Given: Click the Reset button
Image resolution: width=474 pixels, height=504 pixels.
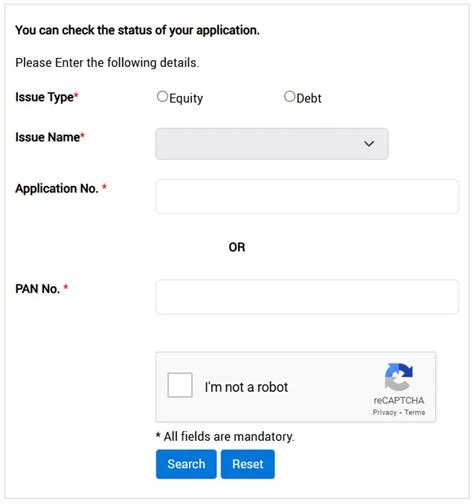Looking at the screenshot, I should pos(248,464).
